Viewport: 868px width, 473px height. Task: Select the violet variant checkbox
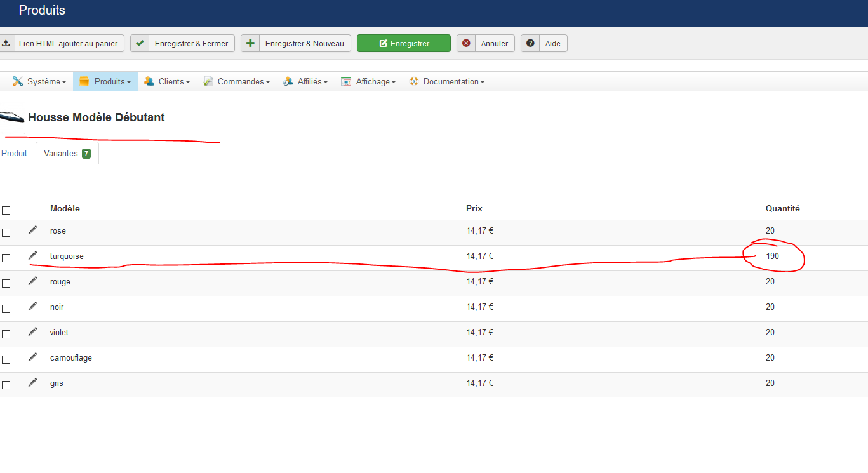(x=6, y=334)
